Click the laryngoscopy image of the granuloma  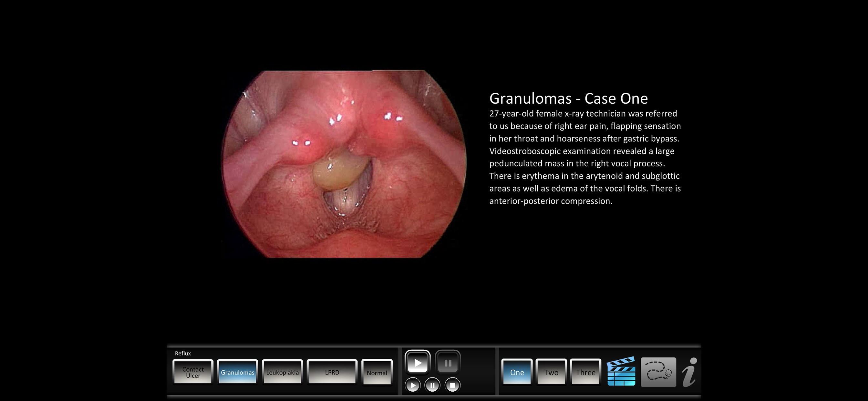[344, 164]
